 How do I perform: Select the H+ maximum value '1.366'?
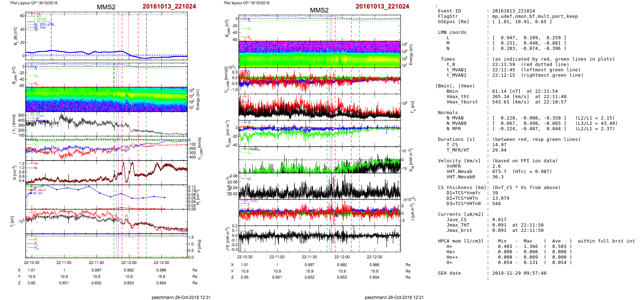(x=530, y=246)
